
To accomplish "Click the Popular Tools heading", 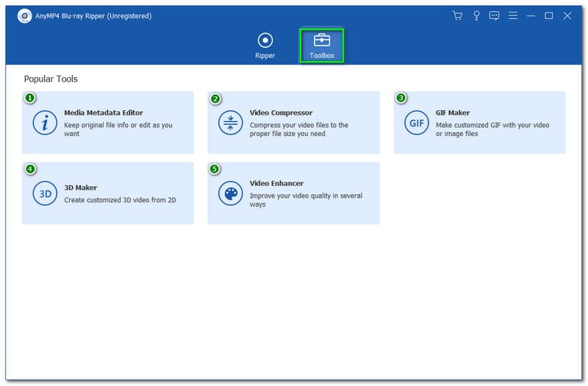I will (x=51, y=79).
